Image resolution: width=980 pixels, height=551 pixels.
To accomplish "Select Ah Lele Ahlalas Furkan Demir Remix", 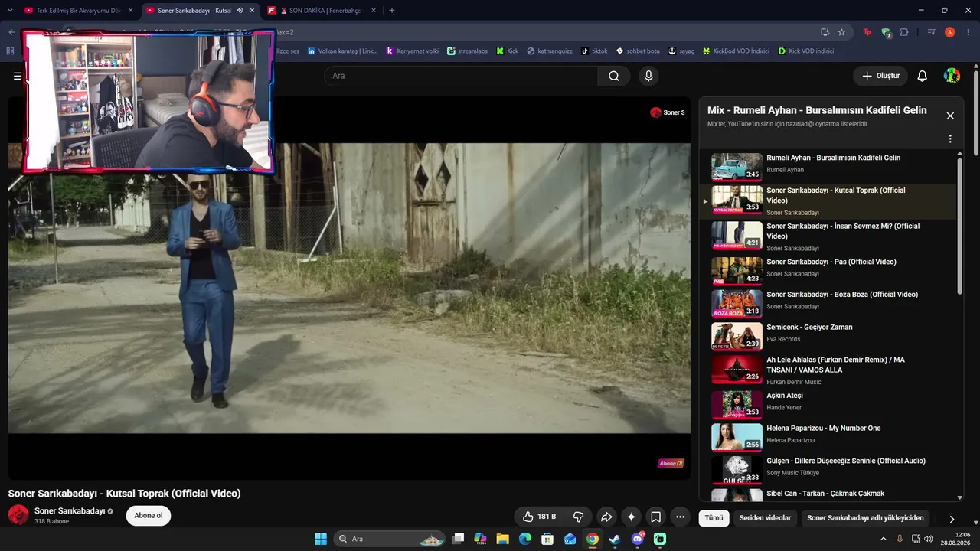I will 827,369.
